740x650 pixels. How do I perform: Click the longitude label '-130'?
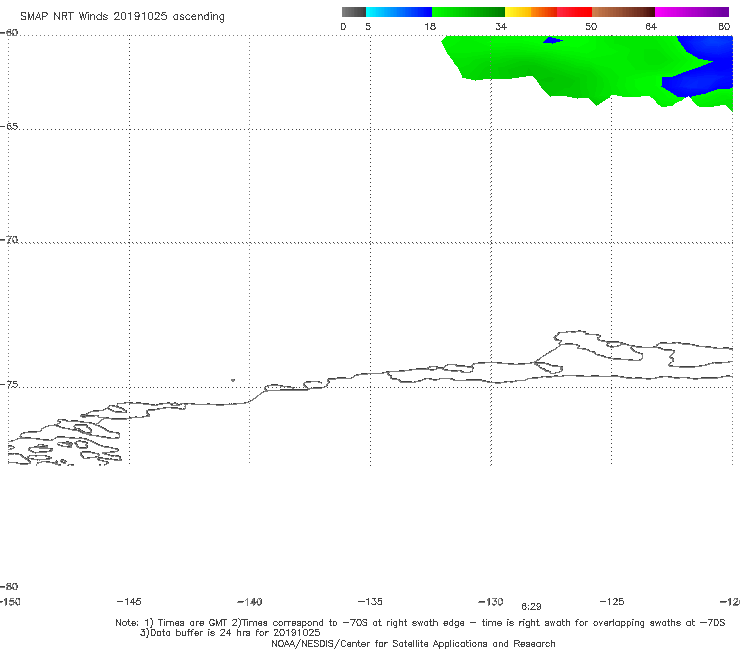tap(491, 602)
